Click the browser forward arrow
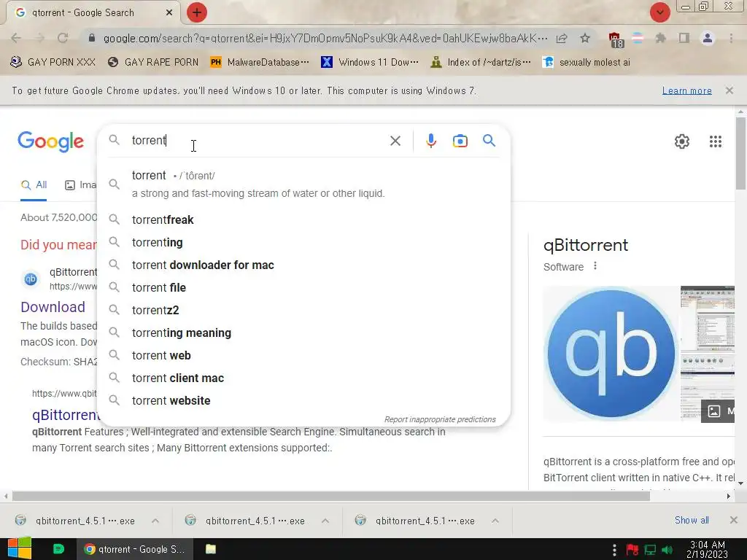The height and width of the screenshot is (560, 747). 40,38
